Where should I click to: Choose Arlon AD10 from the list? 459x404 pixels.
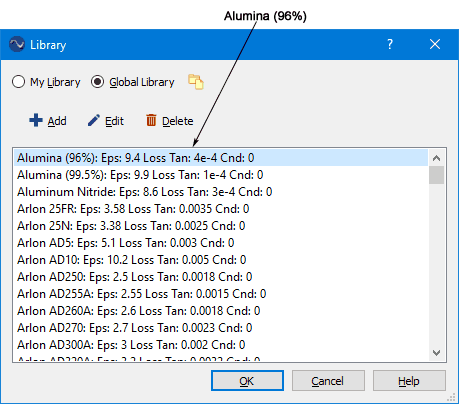click(221, 260)
